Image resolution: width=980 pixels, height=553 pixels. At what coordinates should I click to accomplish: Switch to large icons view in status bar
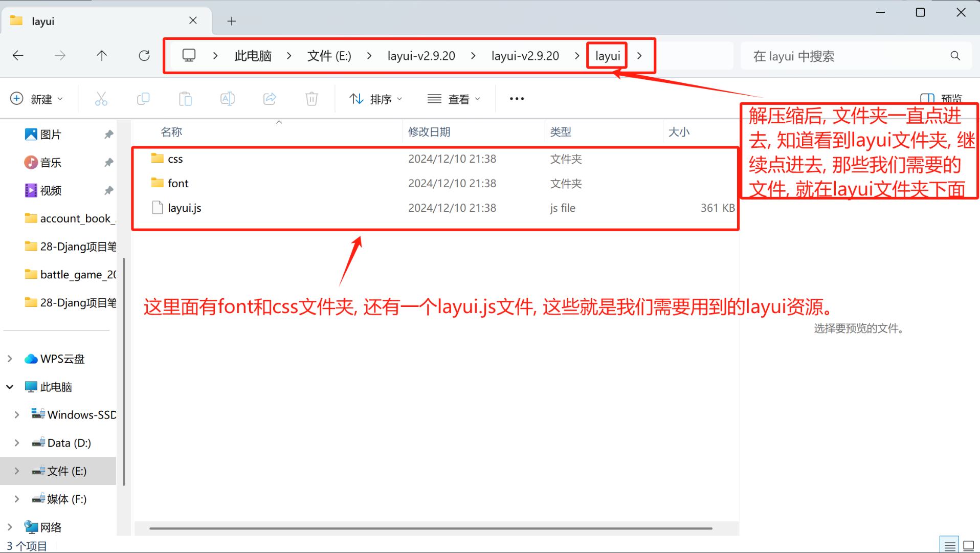tap(968, 545)
